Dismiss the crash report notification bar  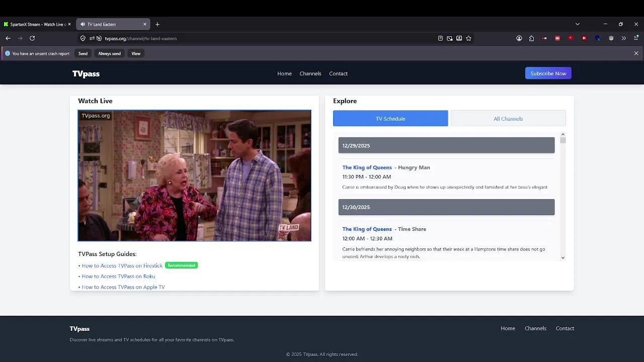(x=636, y=53)
